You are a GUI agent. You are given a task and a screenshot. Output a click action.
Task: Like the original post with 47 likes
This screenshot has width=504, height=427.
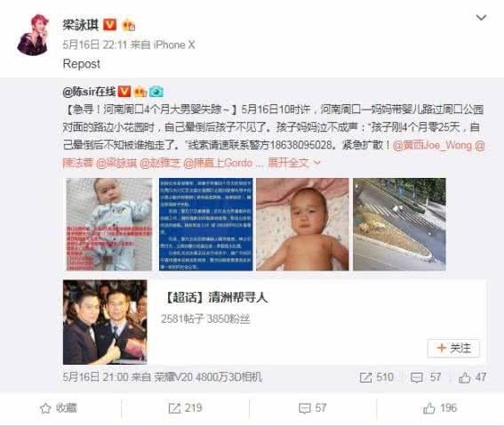pyautogui.click(x=472, y=377)
